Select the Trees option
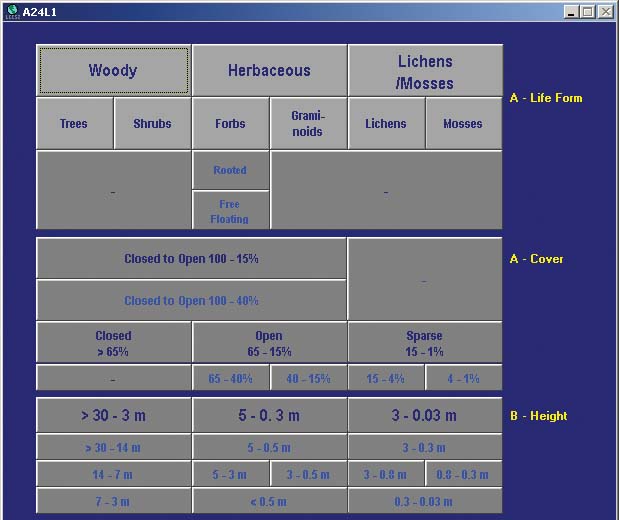The height and width of the screenshot is (520, 619). click(x=74, y=124)
